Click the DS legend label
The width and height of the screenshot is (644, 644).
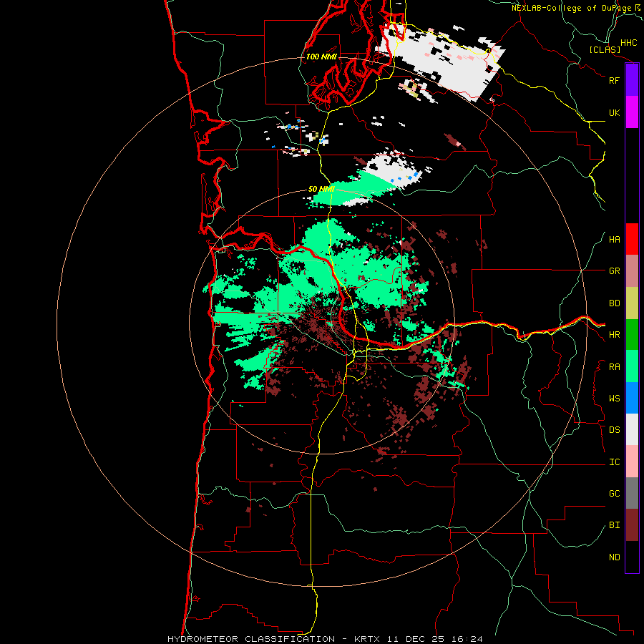click(x=614, y=430)
